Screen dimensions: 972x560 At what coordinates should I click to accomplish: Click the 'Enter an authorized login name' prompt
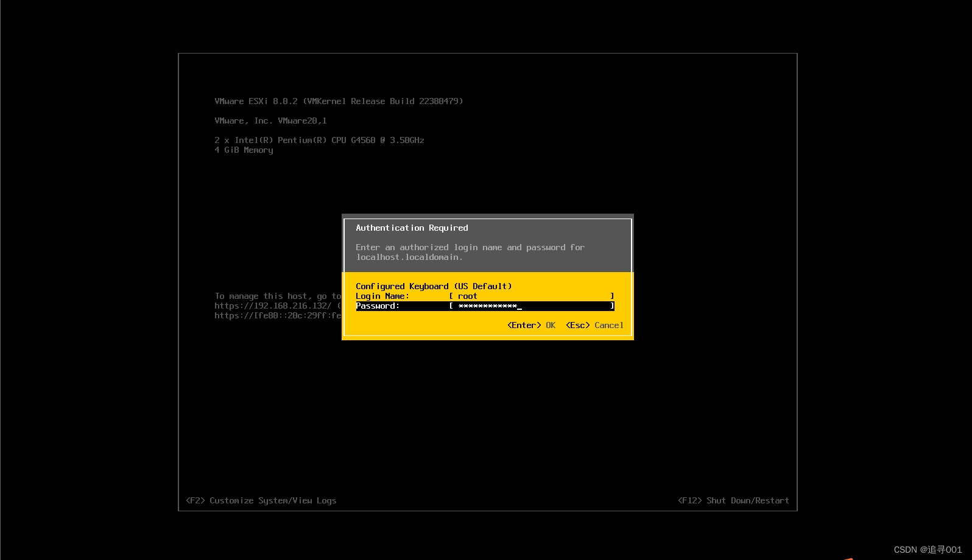[x=470, y=248]
